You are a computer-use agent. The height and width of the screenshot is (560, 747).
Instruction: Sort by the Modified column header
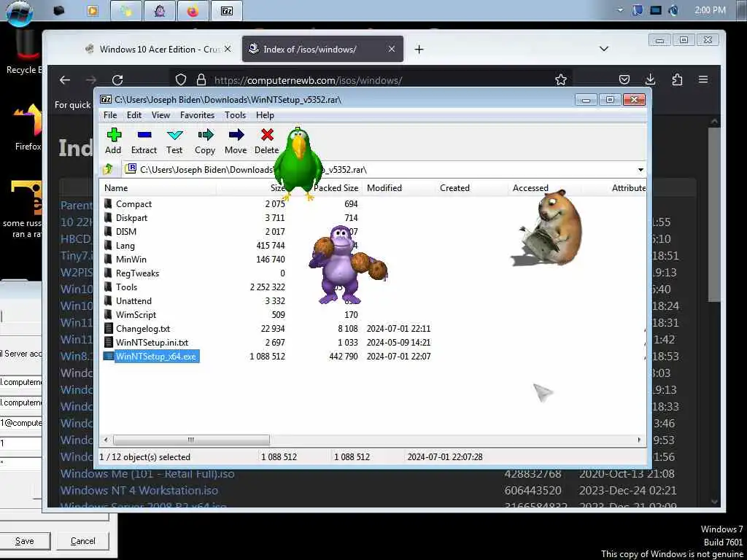point(398,187)
